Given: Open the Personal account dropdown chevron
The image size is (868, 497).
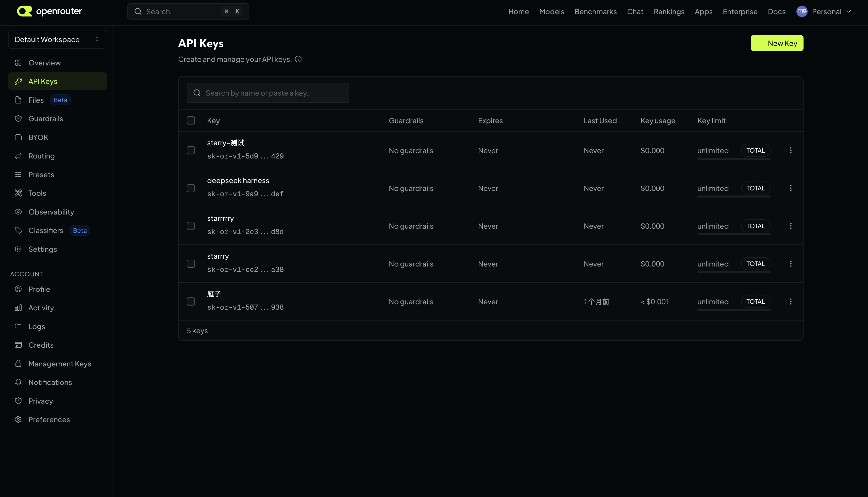Looking at the screenshot, I should pos(848,12).
